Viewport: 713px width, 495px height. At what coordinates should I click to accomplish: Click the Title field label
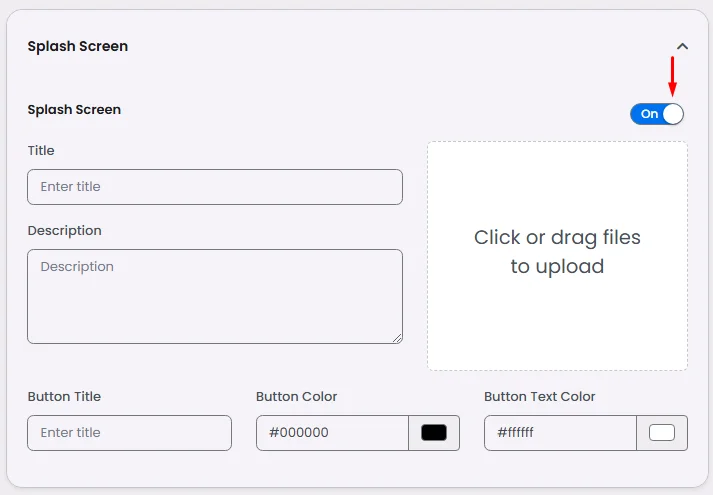coord(41,151)
